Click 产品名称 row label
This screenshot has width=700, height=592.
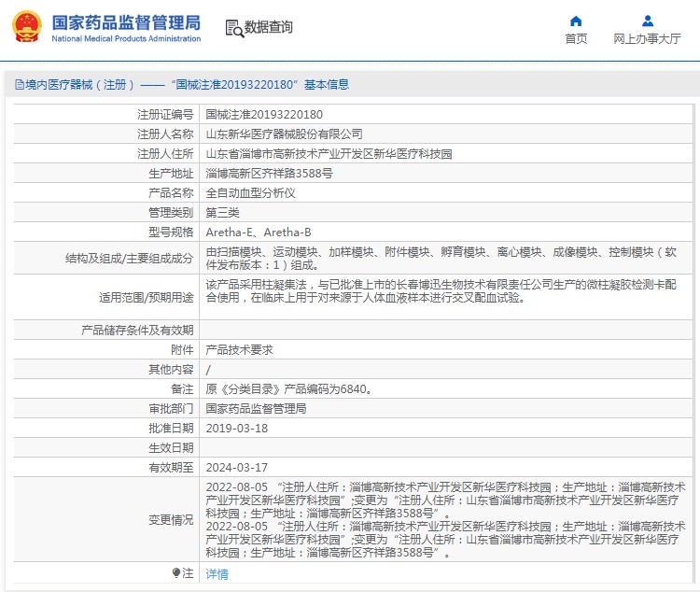tap(171, 193)
